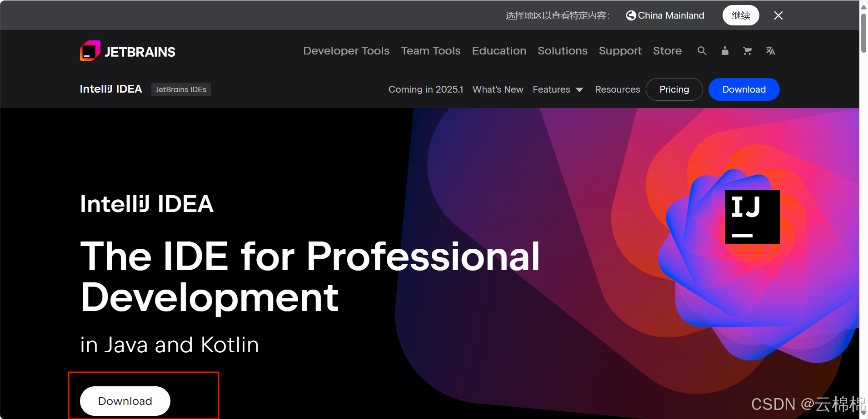Select China Mainland region text
Screen dimensions: 868x419
671,15
